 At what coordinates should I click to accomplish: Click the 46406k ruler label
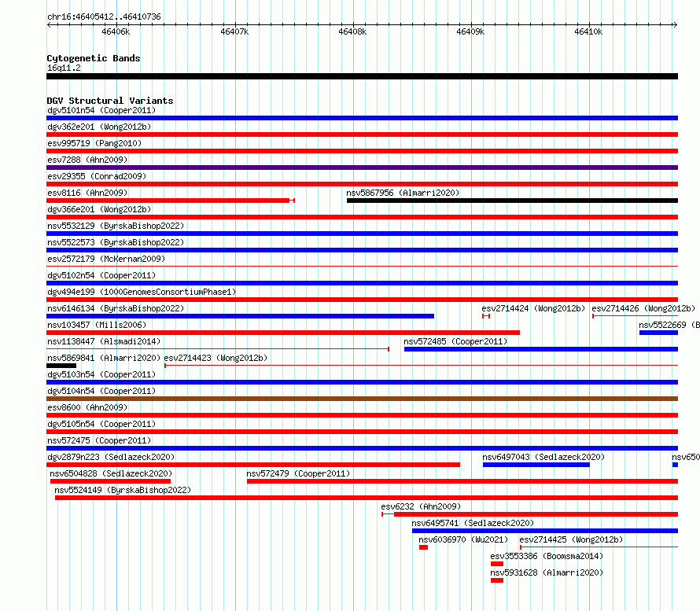coord(116,31)
